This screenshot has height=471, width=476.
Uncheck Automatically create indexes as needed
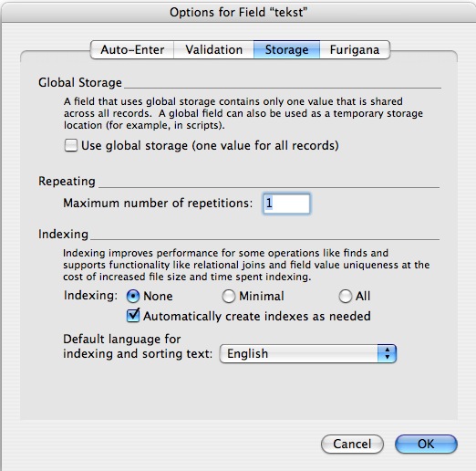pyautogui.click(x=133, y=316)
